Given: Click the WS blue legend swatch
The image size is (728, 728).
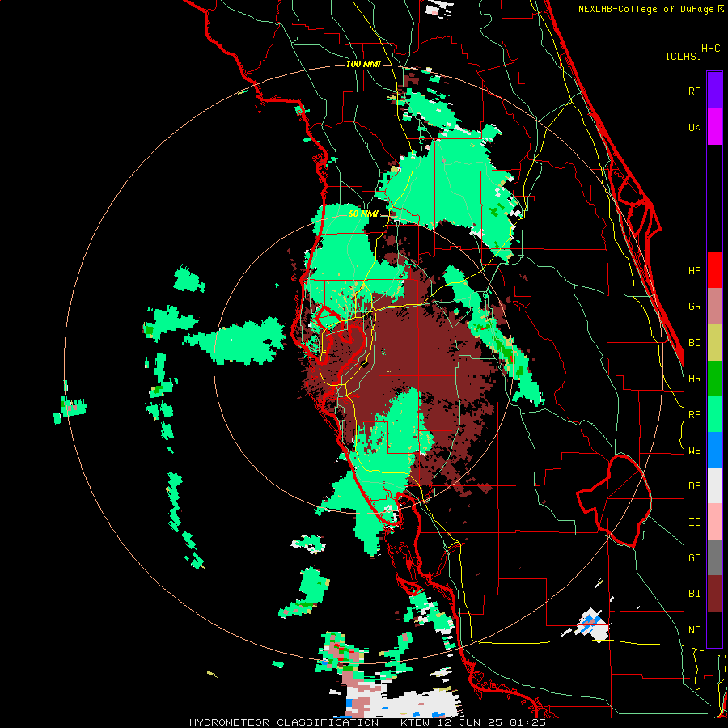Looking at the screenshot, I should (x=714, y=450).
